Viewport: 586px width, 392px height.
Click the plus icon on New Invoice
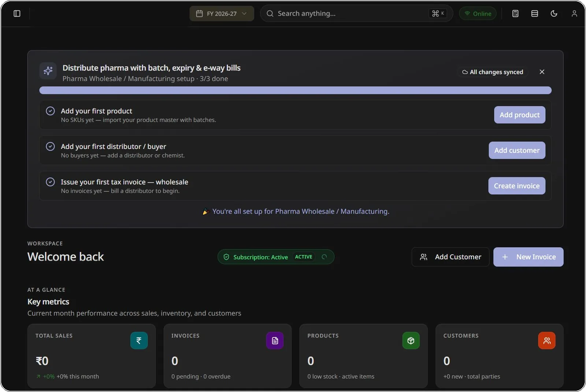coord(505,257)
